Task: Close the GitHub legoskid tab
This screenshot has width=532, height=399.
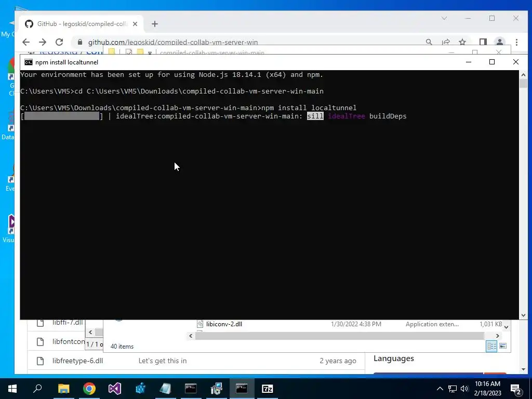Action: [x=135, y=24]
